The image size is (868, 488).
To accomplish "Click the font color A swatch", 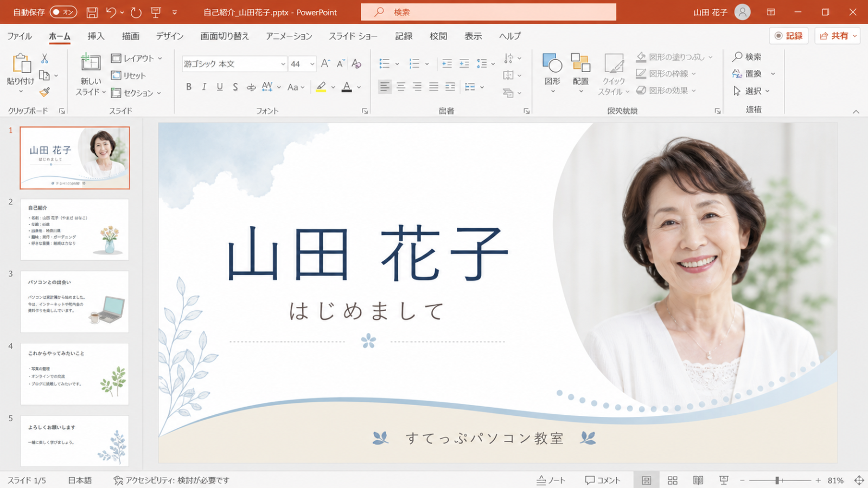I will pyautogui.click(x=347, y=87).
